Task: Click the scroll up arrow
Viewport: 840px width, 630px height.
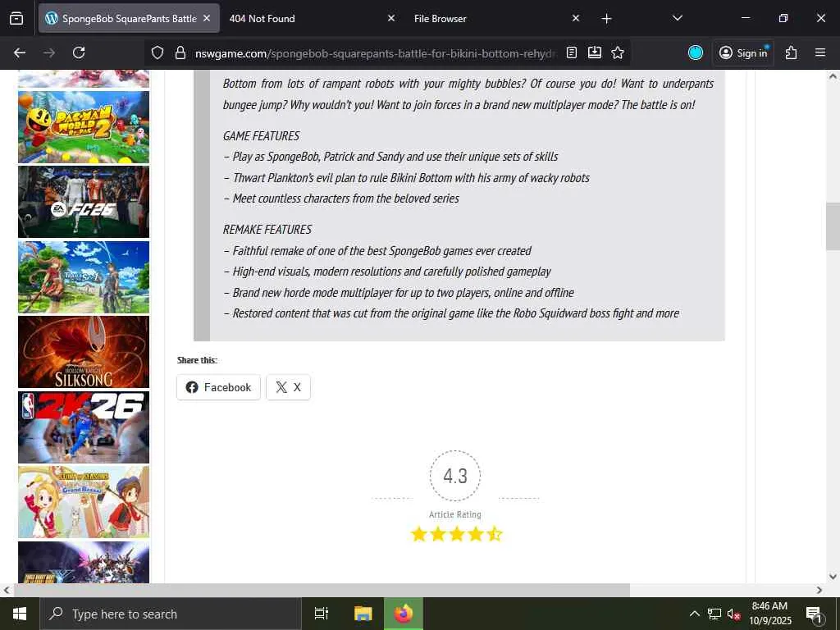Action: [x=833, y=76]
